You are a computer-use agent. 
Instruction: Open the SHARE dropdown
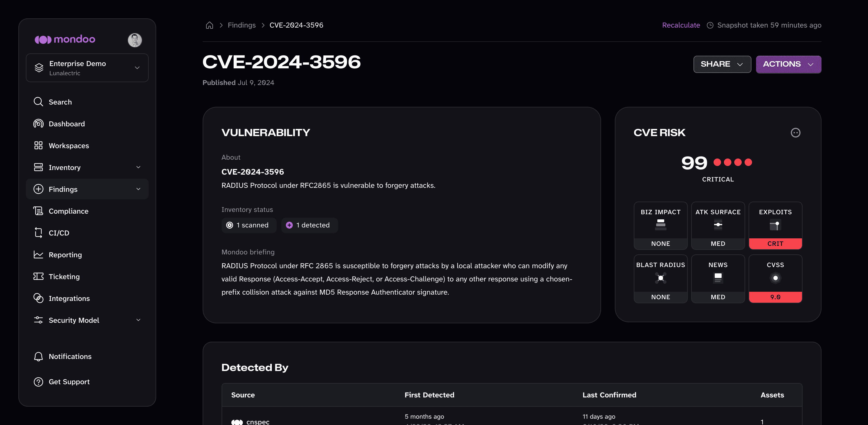point(722,64)
